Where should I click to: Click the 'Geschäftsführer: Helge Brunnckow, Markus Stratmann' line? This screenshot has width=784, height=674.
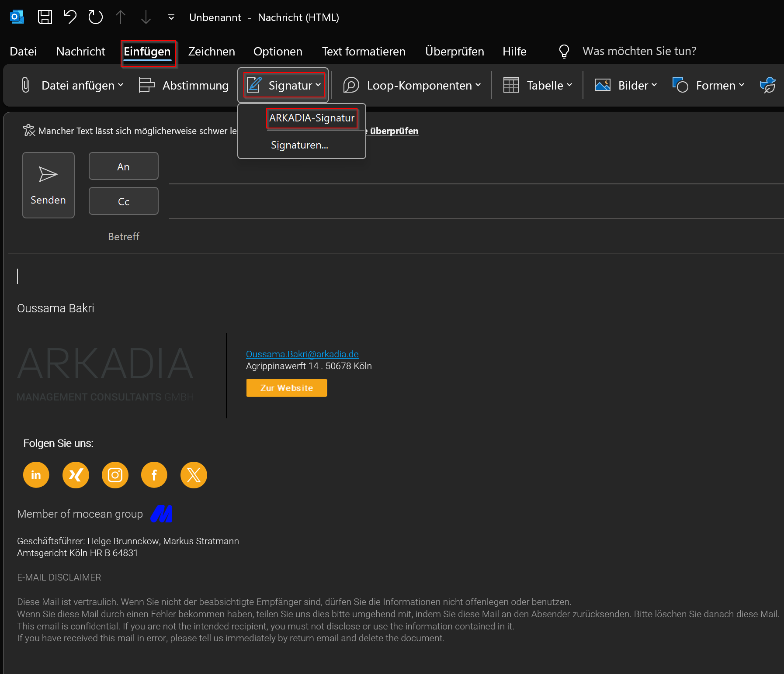pyautogui.click(x=128, y=541)
